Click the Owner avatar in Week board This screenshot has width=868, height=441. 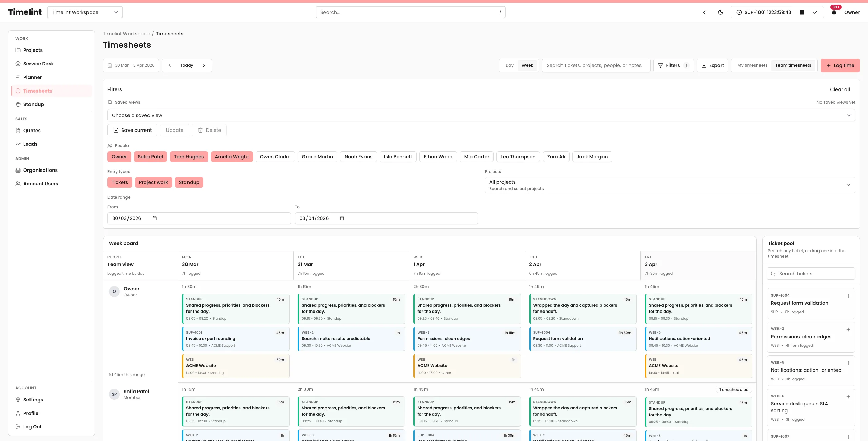[x=114, y=292]
